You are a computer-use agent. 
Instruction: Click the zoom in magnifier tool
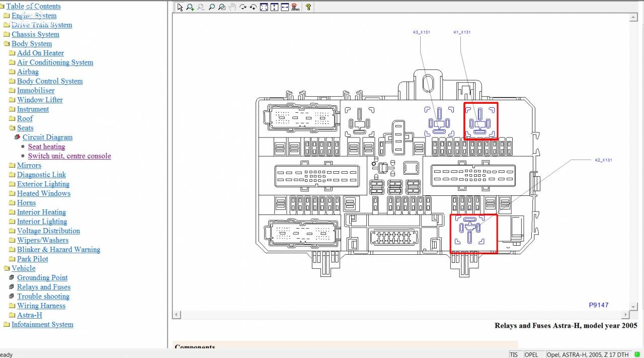[x=190, y=7]
